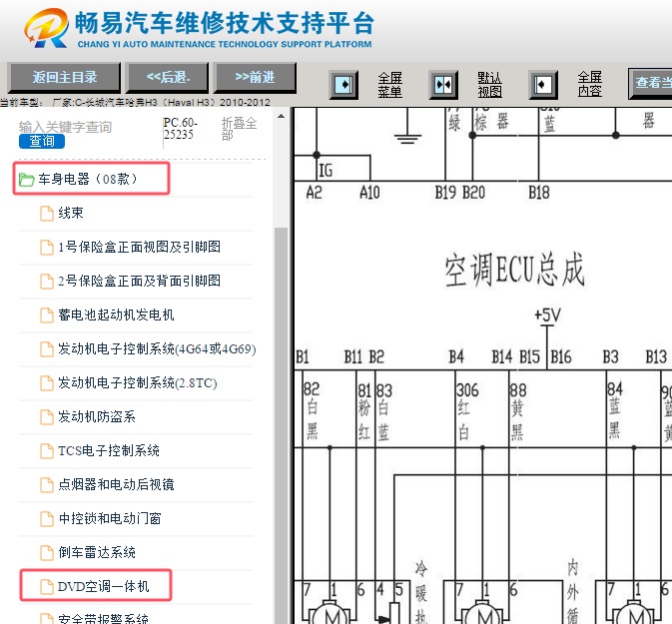
Task: Click the document icon next to 线束
Action: [47, 213]
